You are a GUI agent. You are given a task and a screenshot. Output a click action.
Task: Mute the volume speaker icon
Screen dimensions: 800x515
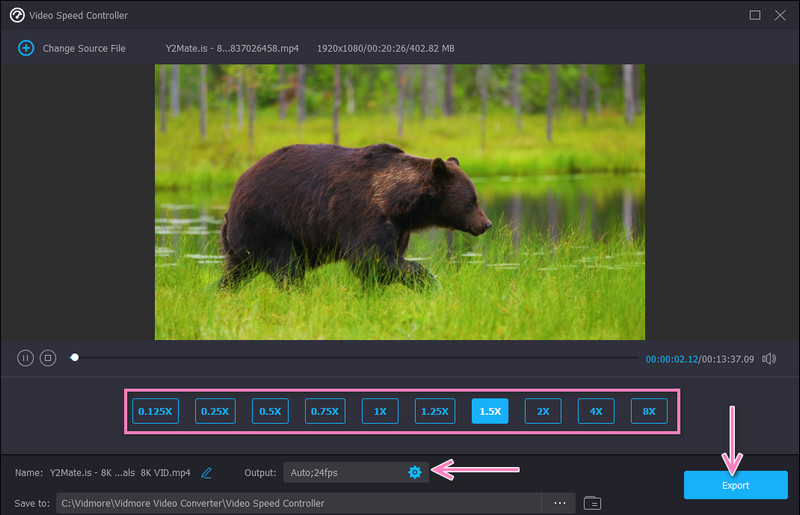[769, 358]
